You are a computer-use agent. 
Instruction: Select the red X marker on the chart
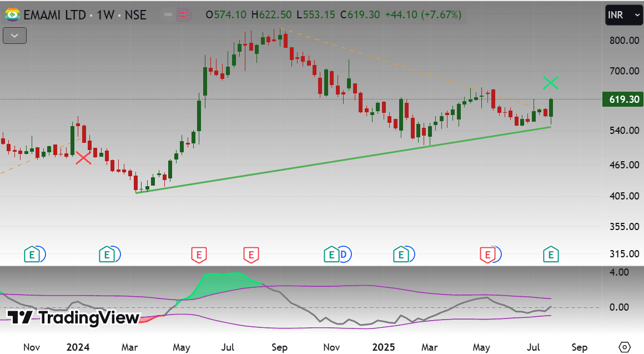pyautogui.click(x=83, y=158)
